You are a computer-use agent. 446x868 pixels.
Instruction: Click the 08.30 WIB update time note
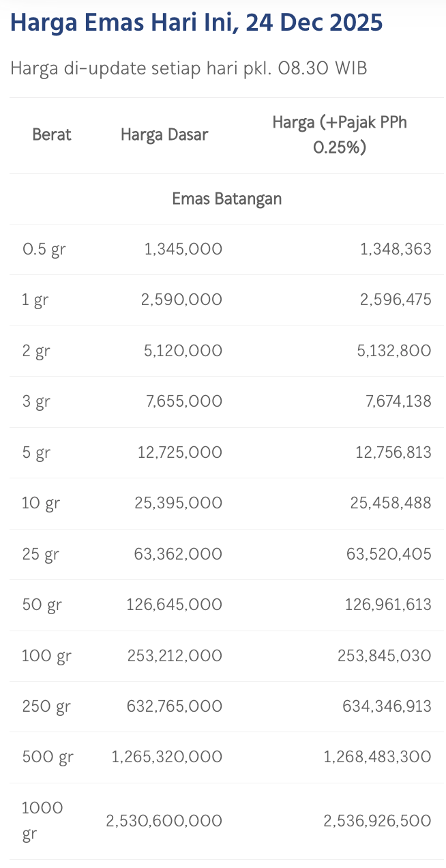coord(189,68)
